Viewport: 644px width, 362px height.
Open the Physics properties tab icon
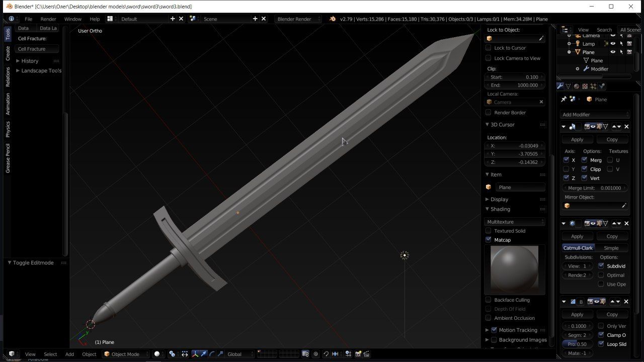(x=602, y=86)
